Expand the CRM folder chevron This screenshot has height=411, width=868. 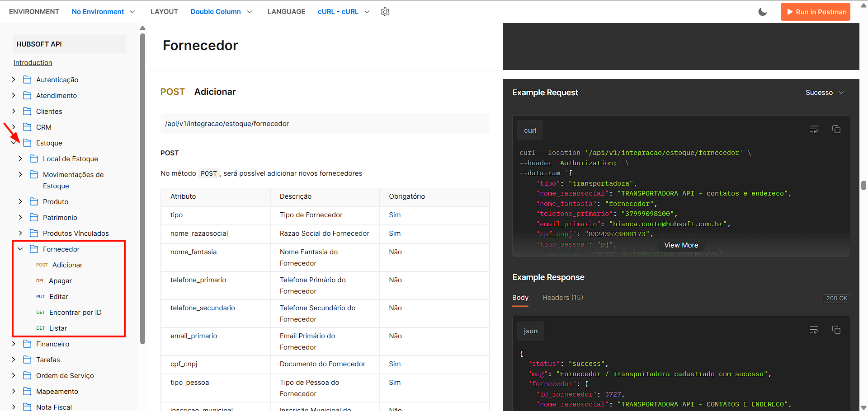14,127
